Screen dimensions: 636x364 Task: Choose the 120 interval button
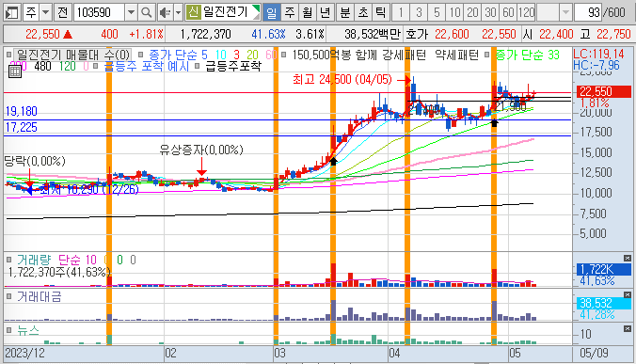(527, 12)
